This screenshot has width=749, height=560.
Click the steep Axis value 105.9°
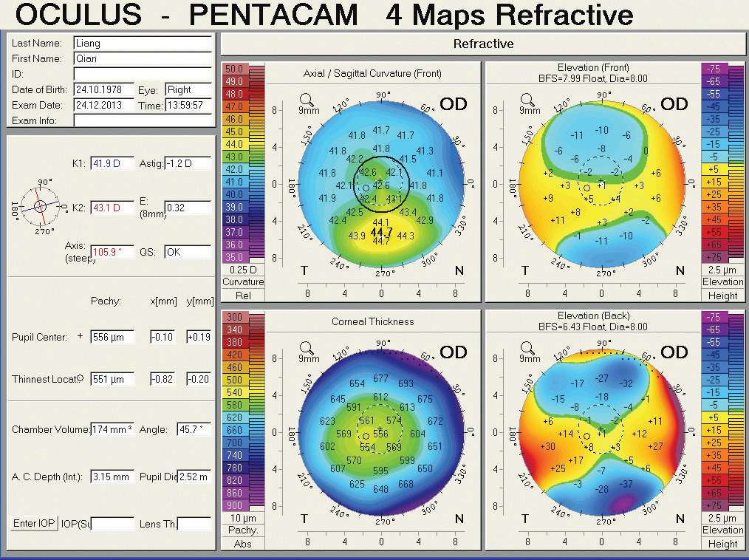point(112,252)
